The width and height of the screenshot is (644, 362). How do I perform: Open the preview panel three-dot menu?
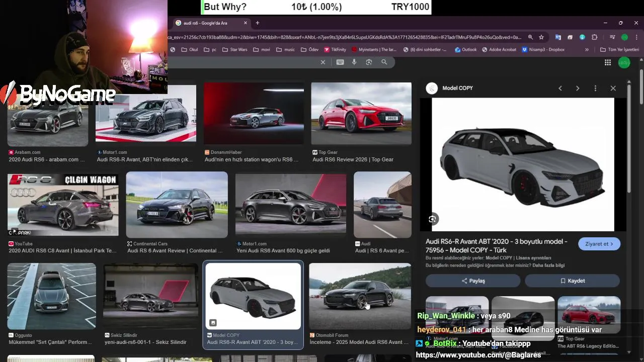[595, 88]
